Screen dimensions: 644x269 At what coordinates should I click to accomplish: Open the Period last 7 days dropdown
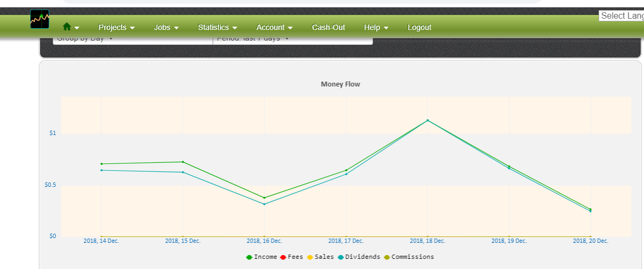tap(292, 39)
